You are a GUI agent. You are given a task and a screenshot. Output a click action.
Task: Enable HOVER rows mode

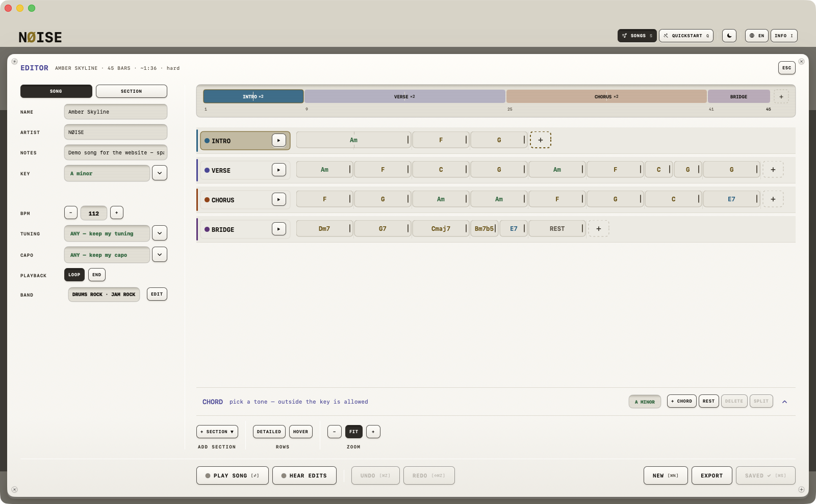pos(300,432)
